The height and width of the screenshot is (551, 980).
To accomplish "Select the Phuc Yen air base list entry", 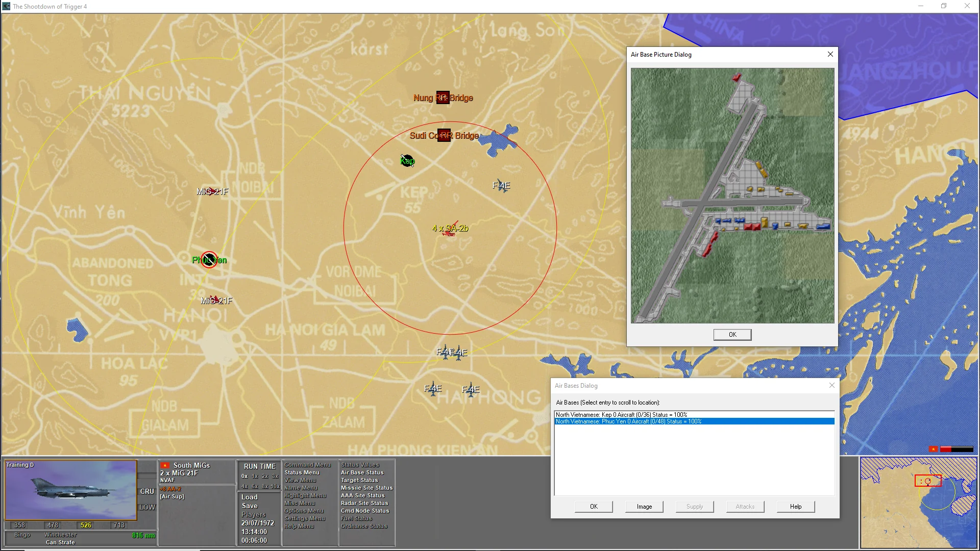I will pyautogui.click(x=695, y=421).
